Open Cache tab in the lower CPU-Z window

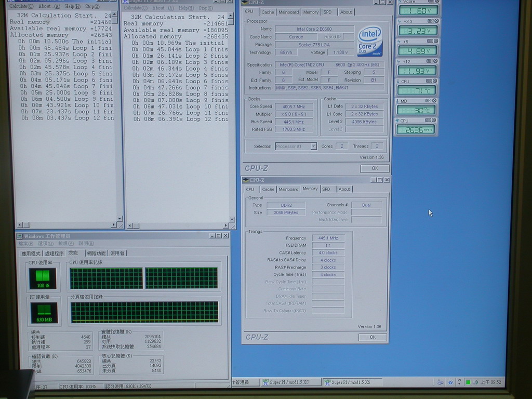(x=268, y=189)
